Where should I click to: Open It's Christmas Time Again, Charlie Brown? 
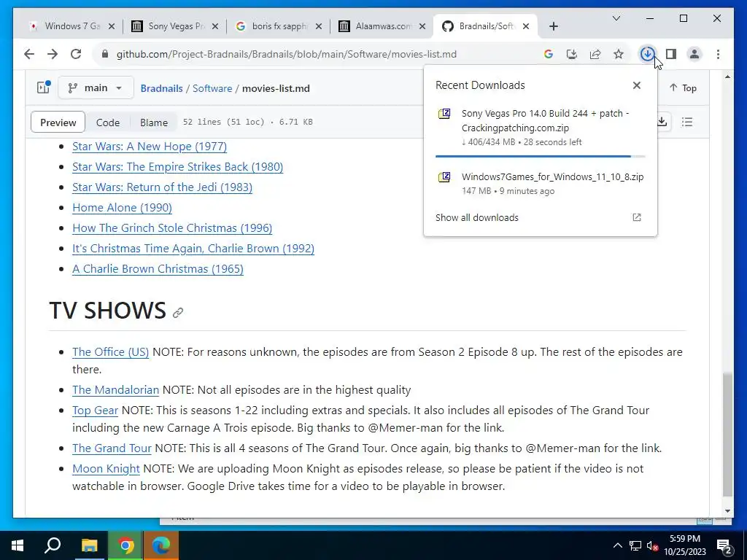(x=193, y=249)
